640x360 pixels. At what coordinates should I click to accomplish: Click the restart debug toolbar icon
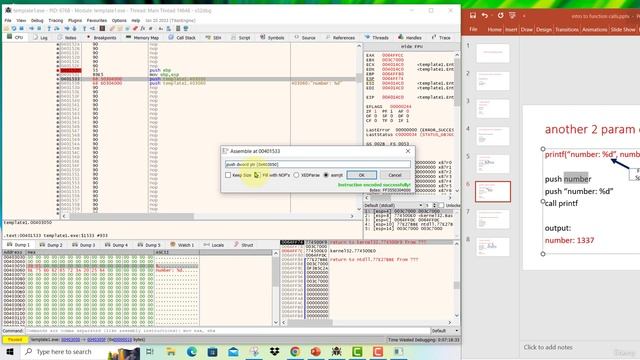14,29
